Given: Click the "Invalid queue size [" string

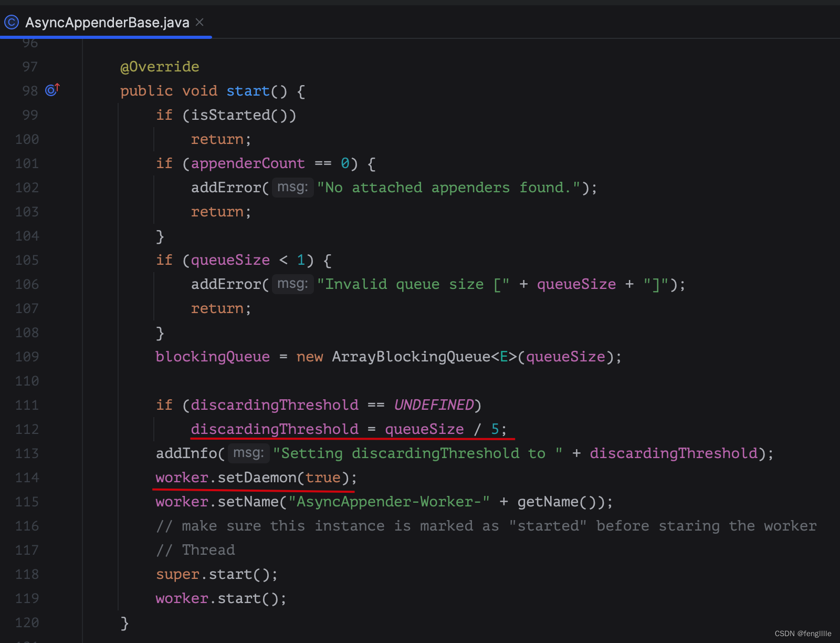Looking at the screenshot, I should pyautogui.click(x=413, y=284).
